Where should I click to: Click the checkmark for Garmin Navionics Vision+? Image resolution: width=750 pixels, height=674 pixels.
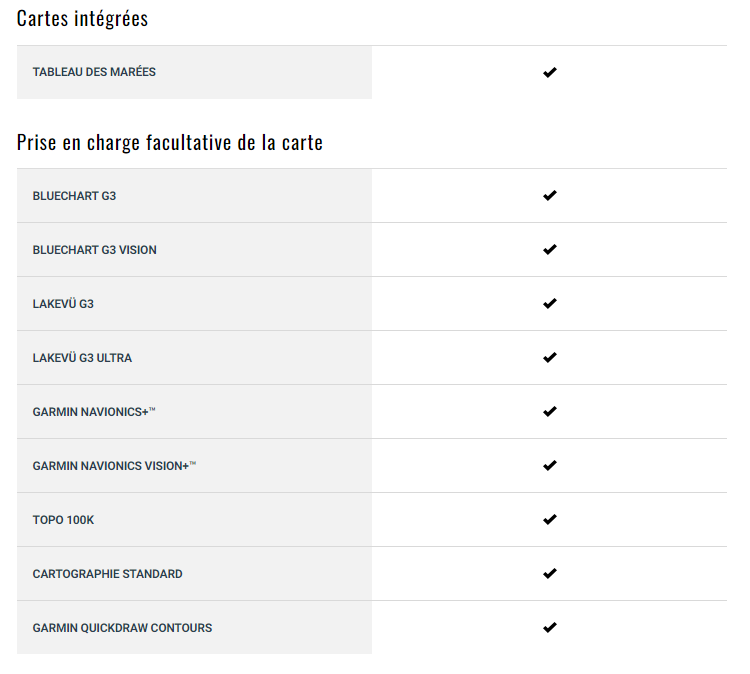(550, 465)
